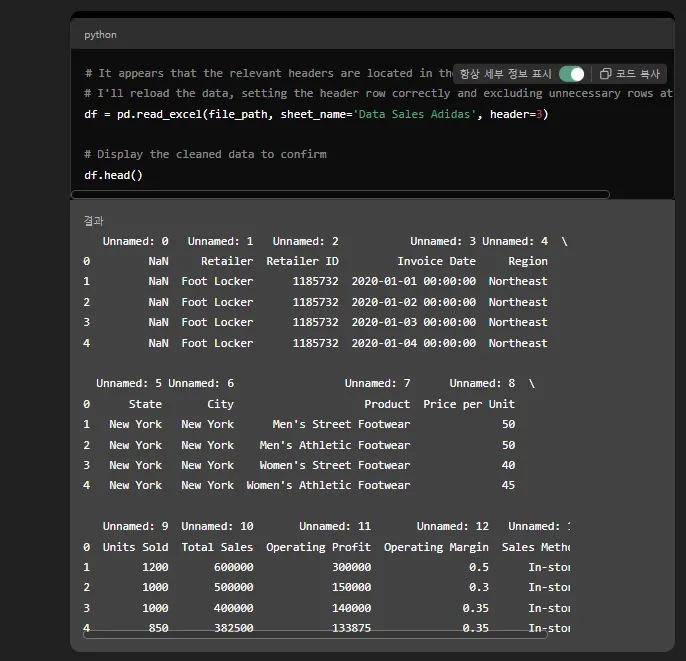Image resolution: width=686 pixels, height=661 pixels.
Task: Click "Women's Street Footwear" product value
Action: [x=335, y=465]
